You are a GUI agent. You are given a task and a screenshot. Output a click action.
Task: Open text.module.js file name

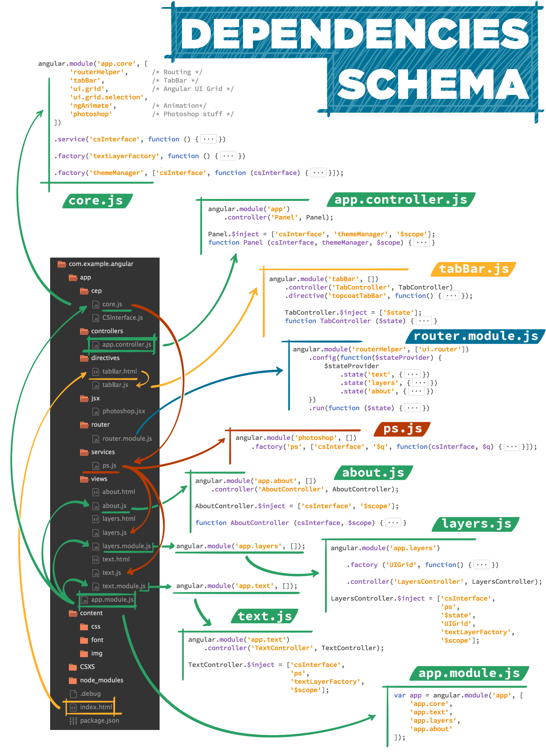click(124, 586)
